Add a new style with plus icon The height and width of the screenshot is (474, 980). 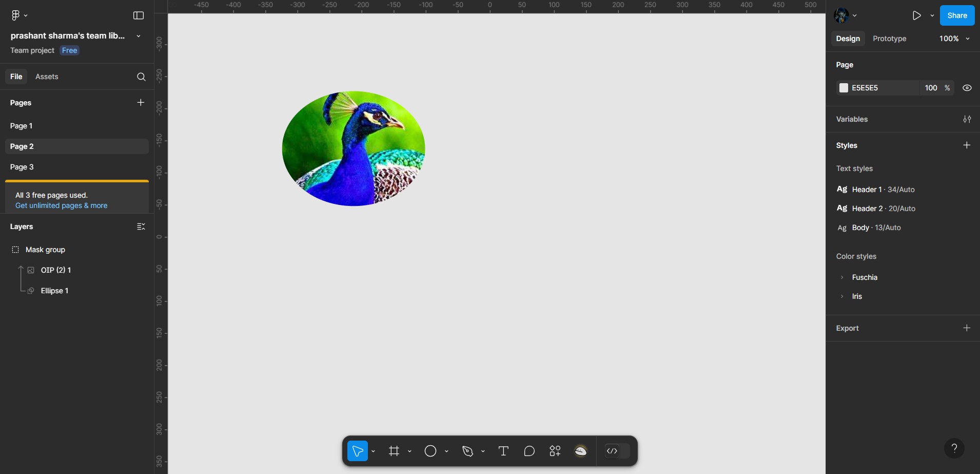[x=967, y=145]
